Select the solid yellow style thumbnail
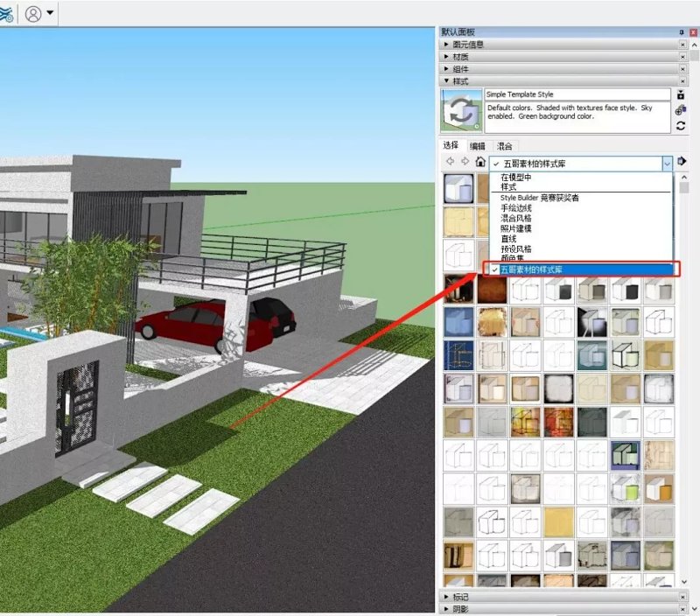 point(558,522)
